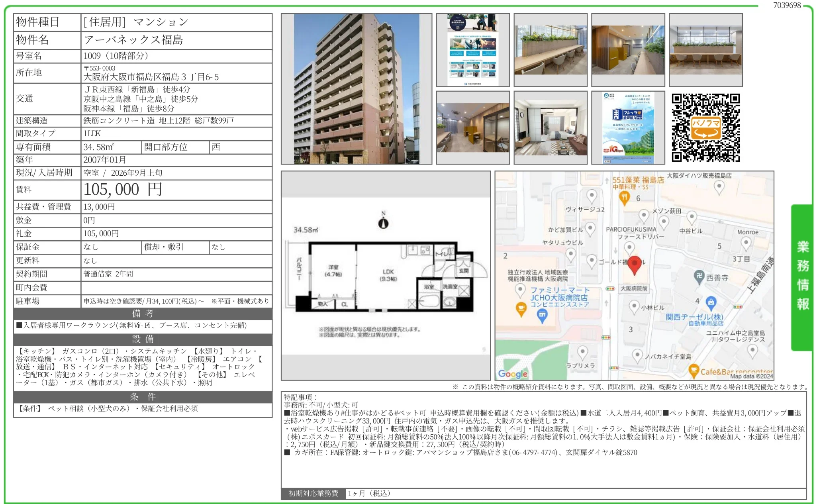Click the rent value 105,000 円
The height and width of the screenshot is (504, 819).
pos(123,190)
